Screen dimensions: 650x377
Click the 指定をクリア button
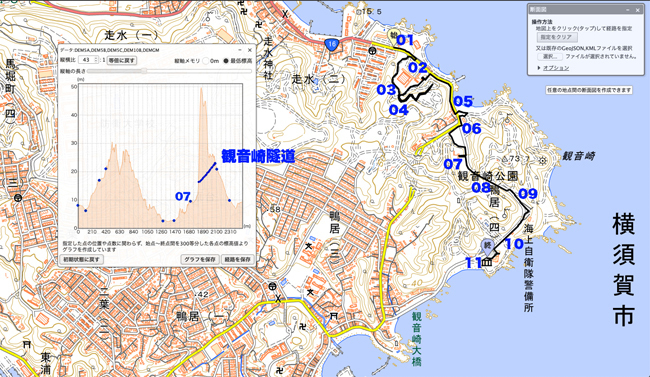pyautogui.click(x=556, y=37)
